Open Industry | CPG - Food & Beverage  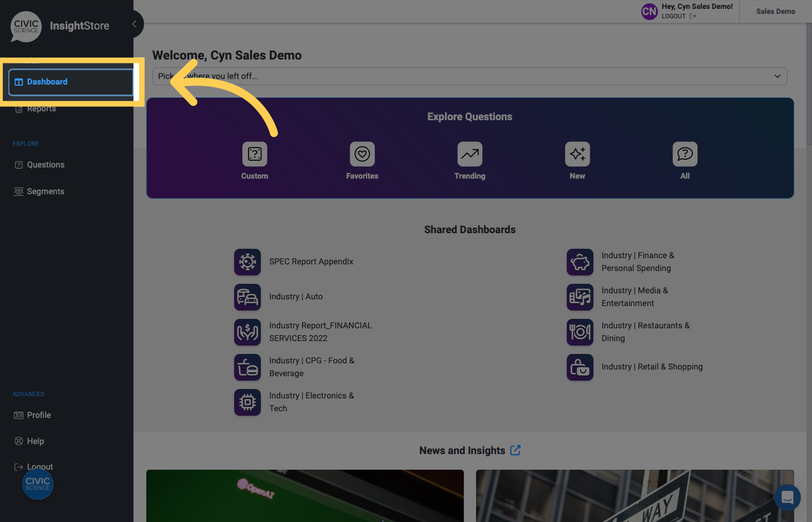pos(312,367)
